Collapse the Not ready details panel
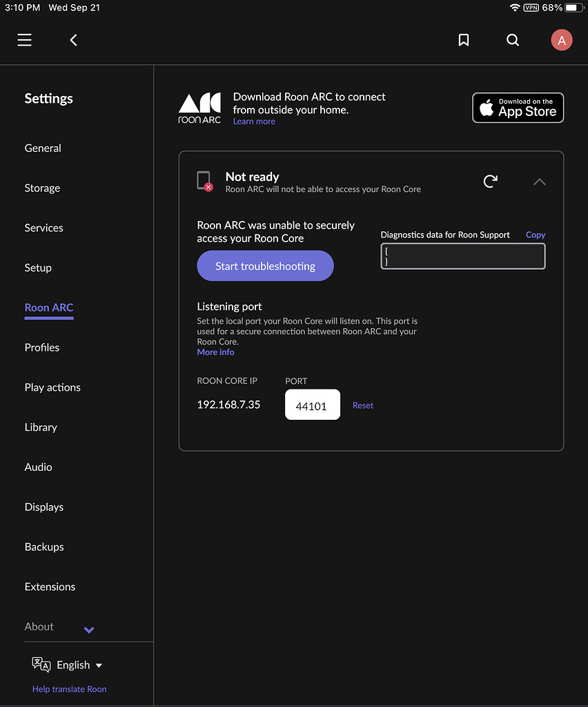588x707 pixels. coord(540,181)
